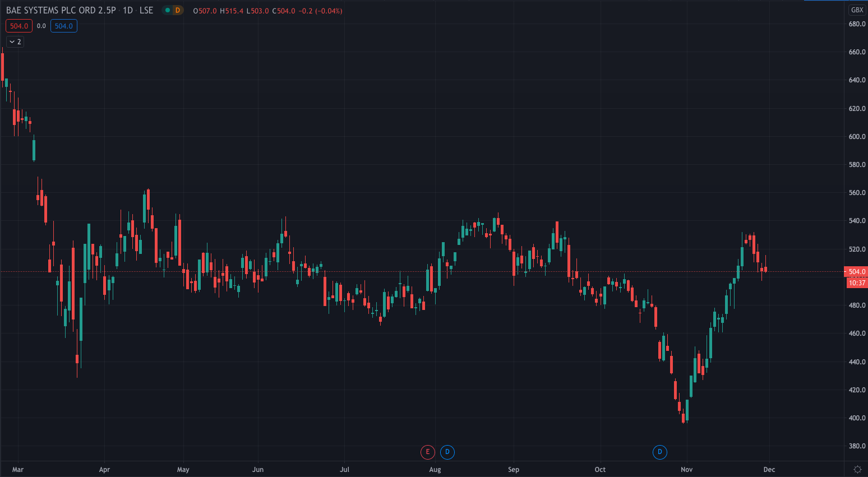868x477 pixels.
Task: Click the 520.0 price axis label
Action: [857, 249]
